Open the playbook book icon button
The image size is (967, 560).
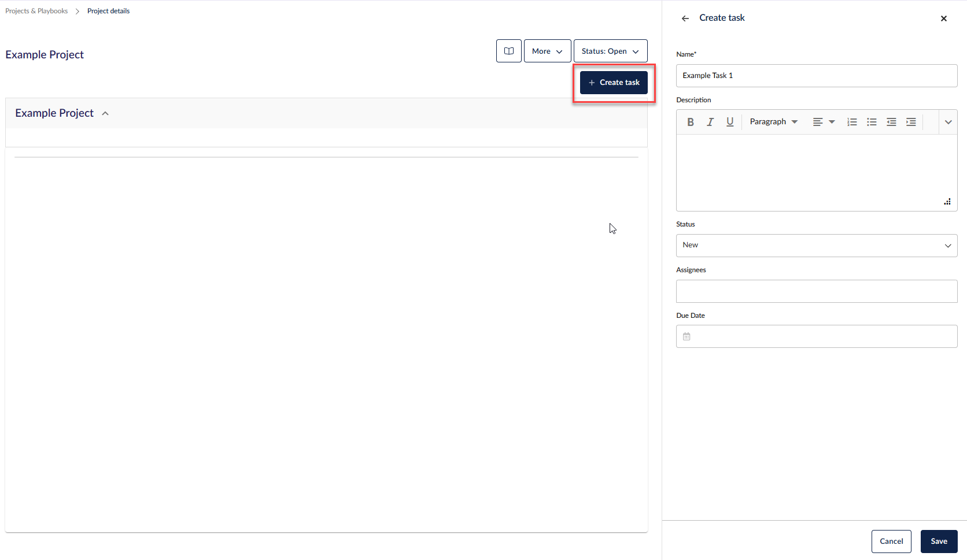click(508, 51)
